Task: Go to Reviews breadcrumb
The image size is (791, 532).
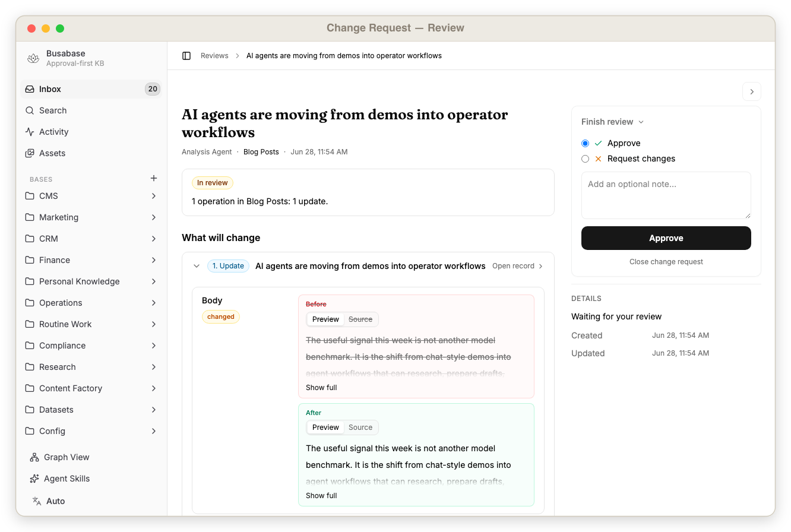Action: pos(214,56)
